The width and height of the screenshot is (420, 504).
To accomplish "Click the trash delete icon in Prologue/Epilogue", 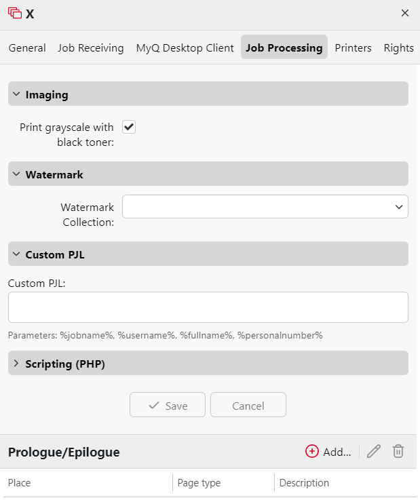I will [x=398, y=452].
